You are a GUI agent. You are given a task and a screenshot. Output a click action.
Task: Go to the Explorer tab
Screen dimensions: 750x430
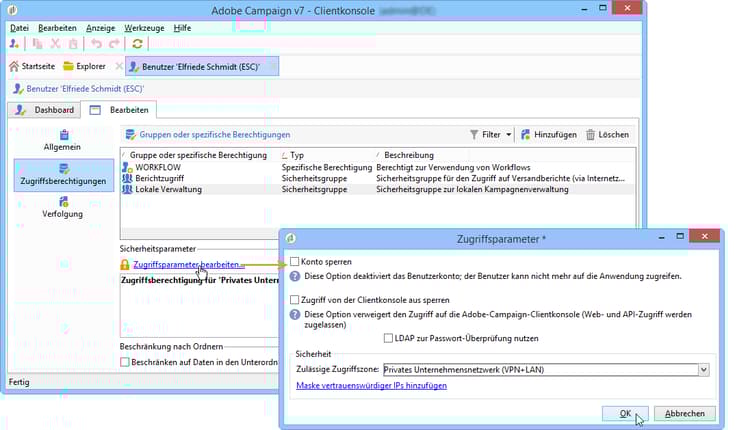pos(85,66)
